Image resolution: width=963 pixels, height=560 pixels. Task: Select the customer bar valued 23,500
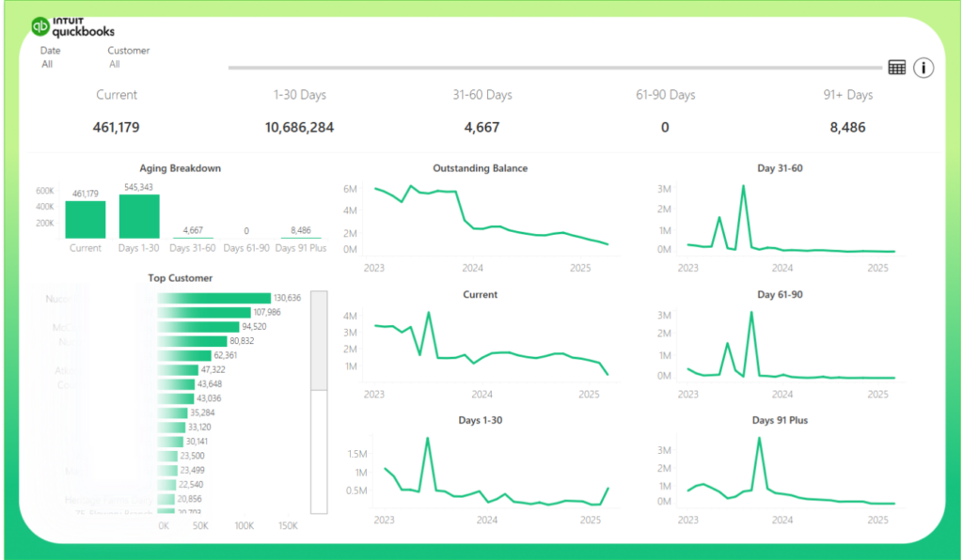click(167, 457)
